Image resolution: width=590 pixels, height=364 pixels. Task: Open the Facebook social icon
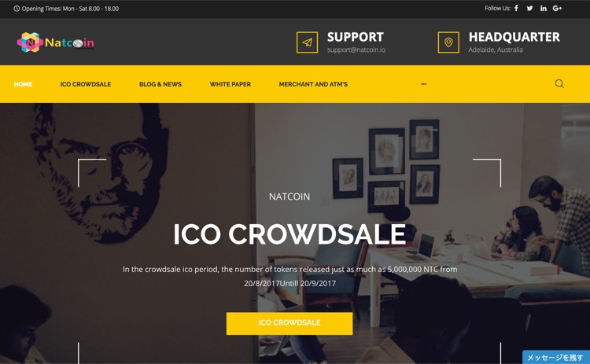tap(516, 9)
